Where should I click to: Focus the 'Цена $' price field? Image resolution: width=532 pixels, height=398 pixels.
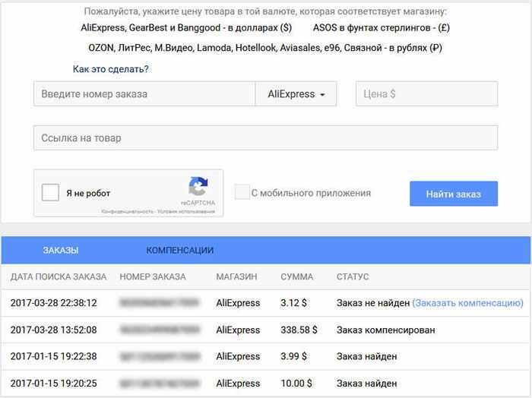click(427, 94)
